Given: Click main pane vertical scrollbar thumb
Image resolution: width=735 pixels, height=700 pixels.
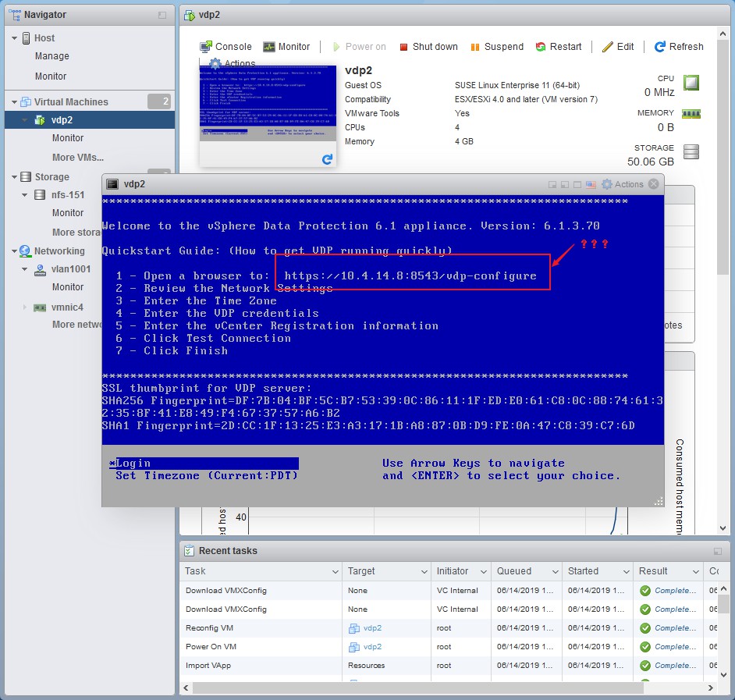Looking at the screenshot, I should [x=723, y=158].
